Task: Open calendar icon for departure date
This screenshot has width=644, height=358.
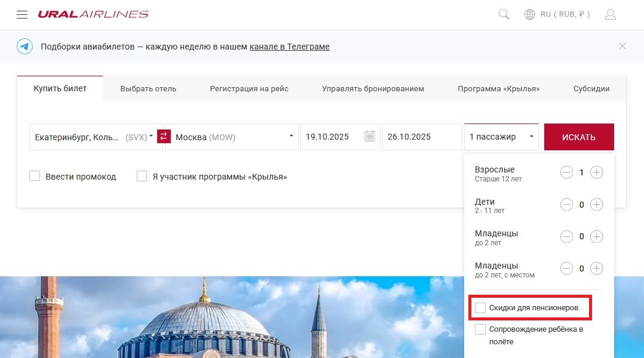Action: pos(370,137)
